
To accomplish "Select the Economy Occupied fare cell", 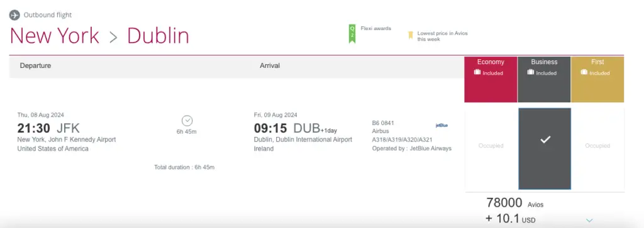I will [491, 146].
